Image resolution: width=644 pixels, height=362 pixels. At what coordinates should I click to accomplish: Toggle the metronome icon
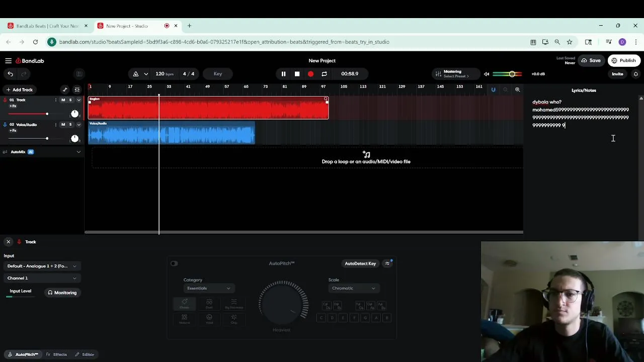tap(136, 74)
